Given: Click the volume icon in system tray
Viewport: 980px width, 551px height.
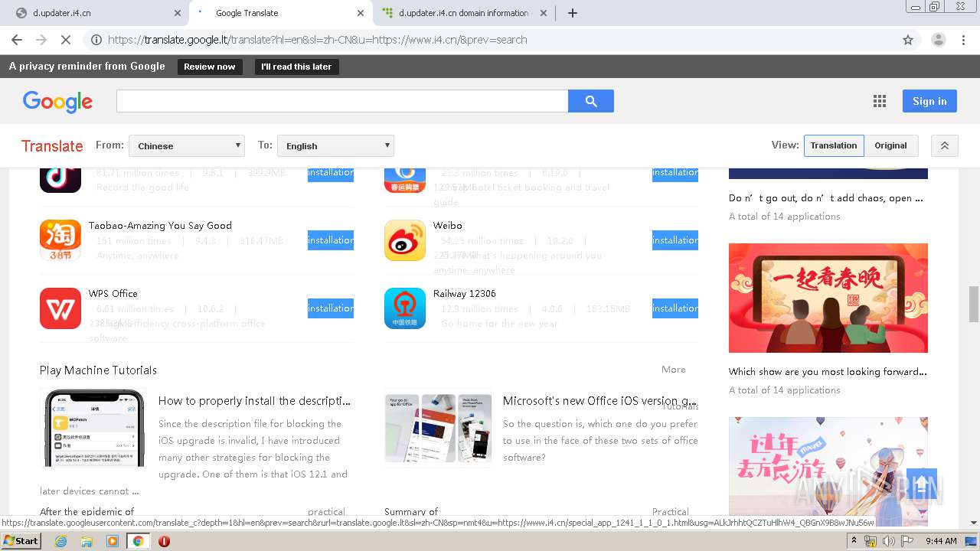Looking at the screenshot, I should [889, 541].
